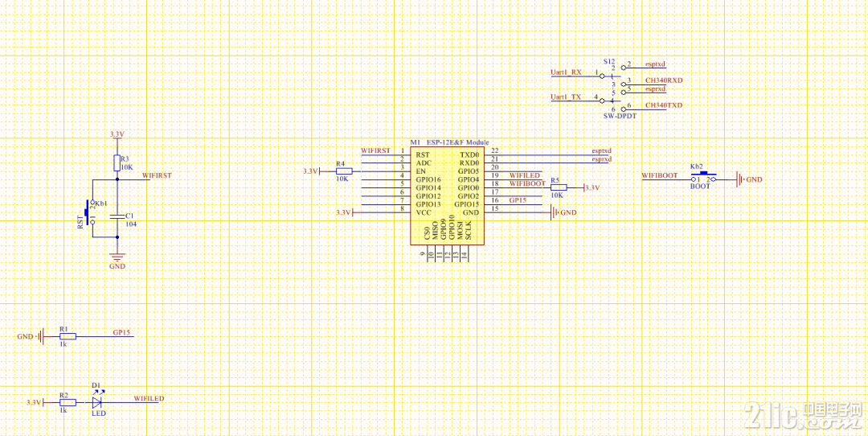Click the VCC pin name inside the module
The width and height of the screenshot is (868, 436).
coord(423,212)
